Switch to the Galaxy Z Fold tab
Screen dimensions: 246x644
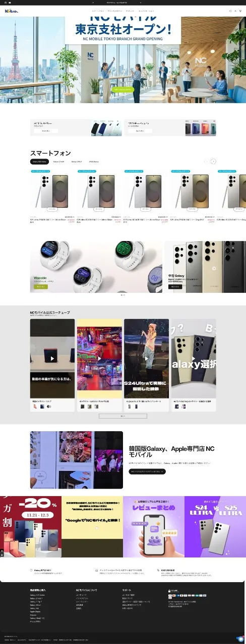(58, 162)
